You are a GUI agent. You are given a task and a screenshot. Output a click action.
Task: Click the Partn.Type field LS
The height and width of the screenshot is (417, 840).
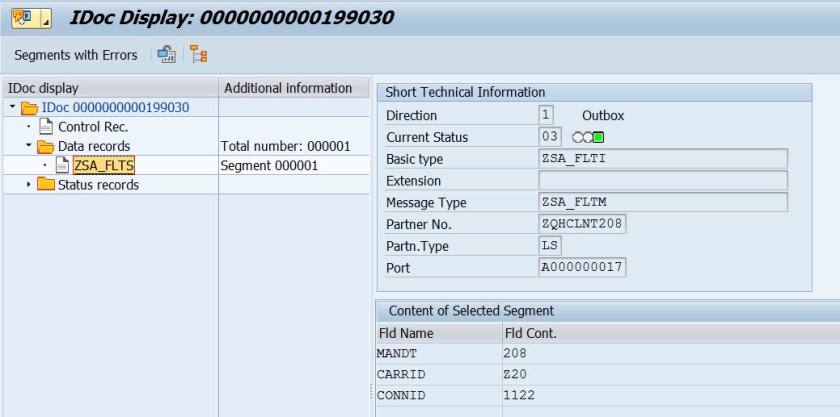(550, 246)
